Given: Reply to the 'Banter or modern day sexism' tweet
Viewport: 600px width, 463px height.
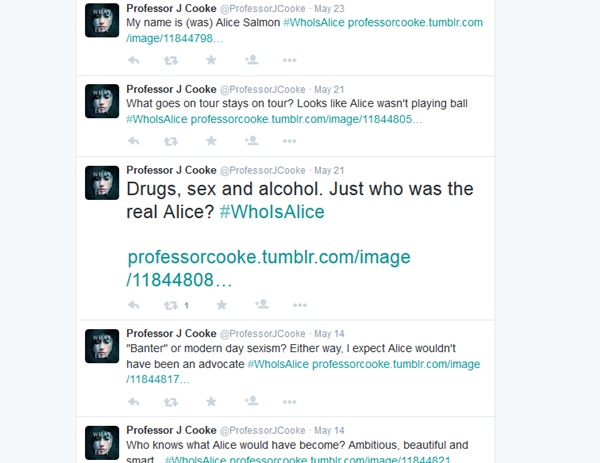Looking at the screenshot, I should [133, 402].
